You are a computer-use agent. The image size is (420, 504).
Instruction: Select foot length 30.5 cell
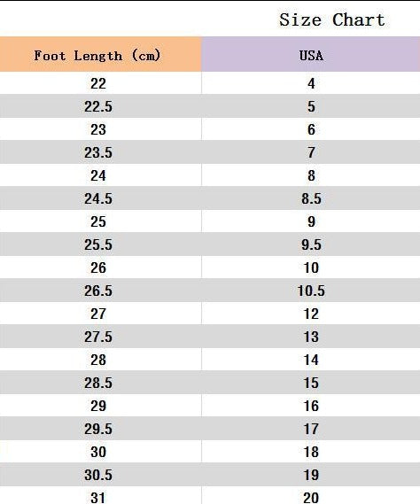coord(101,475)
